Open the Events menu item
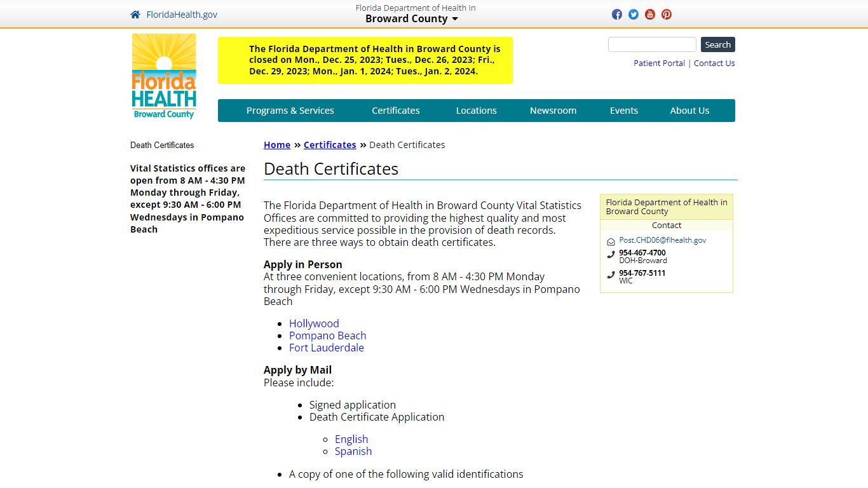This screenshot has height=488, width=868. [624, 111]
